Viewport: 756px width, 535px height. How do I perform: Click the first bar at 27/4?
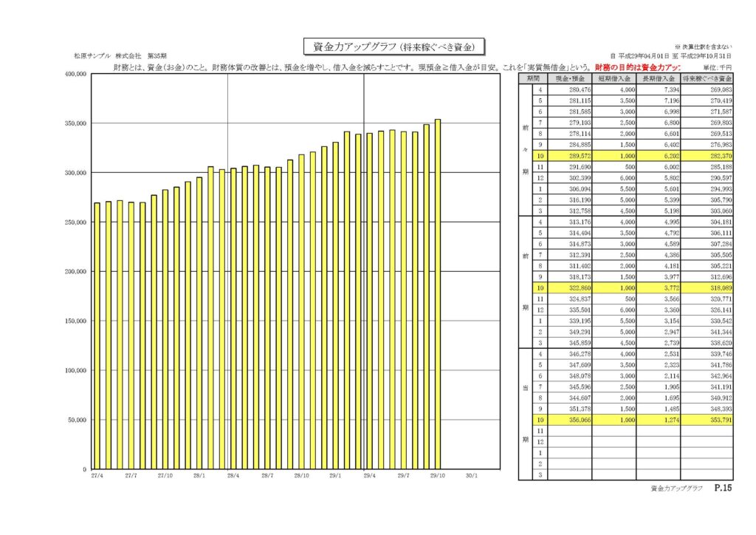pos(97,335)
